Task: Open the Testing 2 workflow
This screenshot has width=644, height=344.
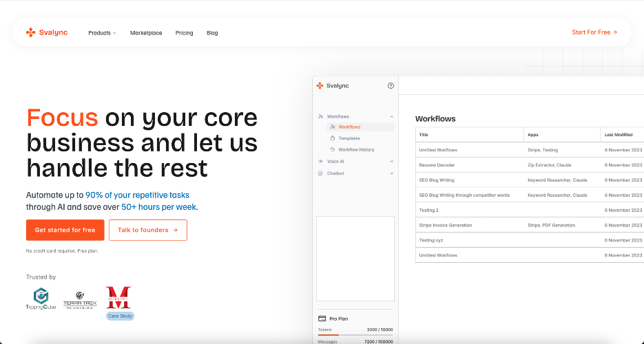Action: 530,210
